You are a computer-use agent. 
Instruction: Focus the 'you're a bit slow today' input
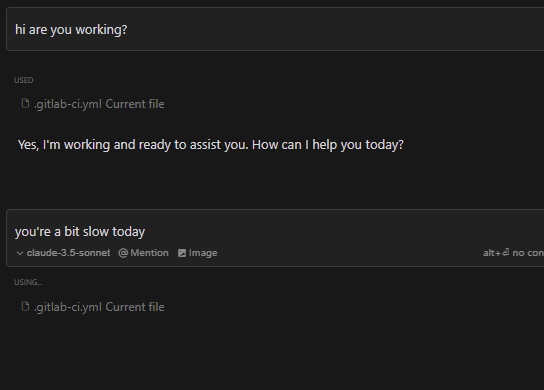point(275,231)
